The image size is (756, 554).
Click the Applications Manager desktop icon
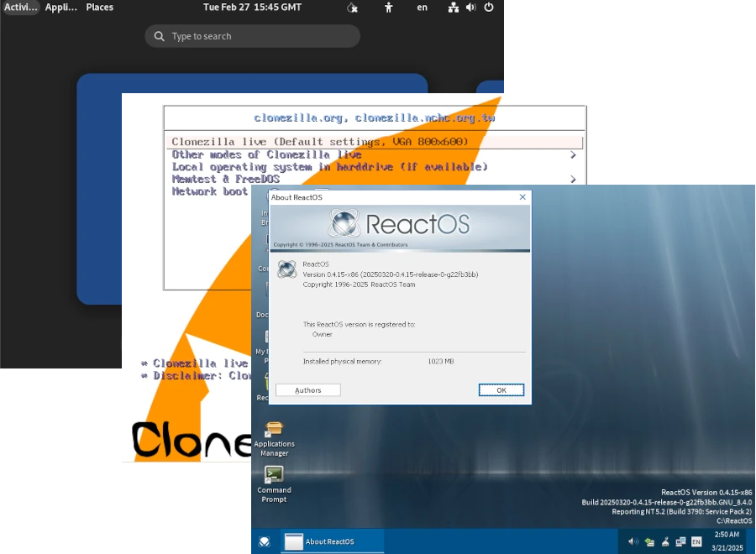[274, 439]
